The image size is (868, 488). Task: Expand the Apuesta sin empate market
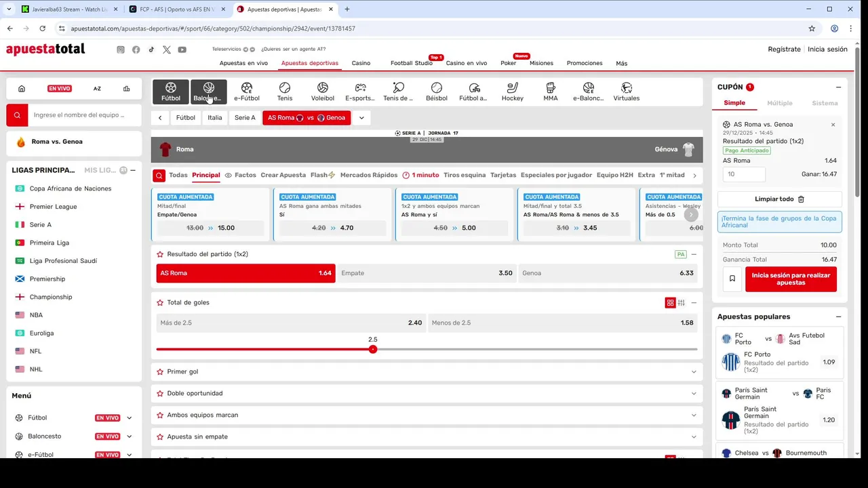694,437
